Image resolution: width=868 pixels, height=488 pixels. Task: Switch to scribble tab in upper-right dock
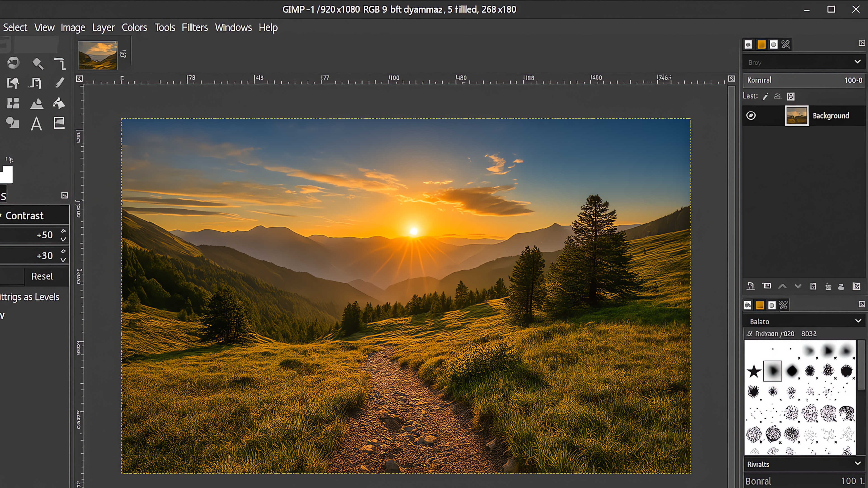point(786,45)
